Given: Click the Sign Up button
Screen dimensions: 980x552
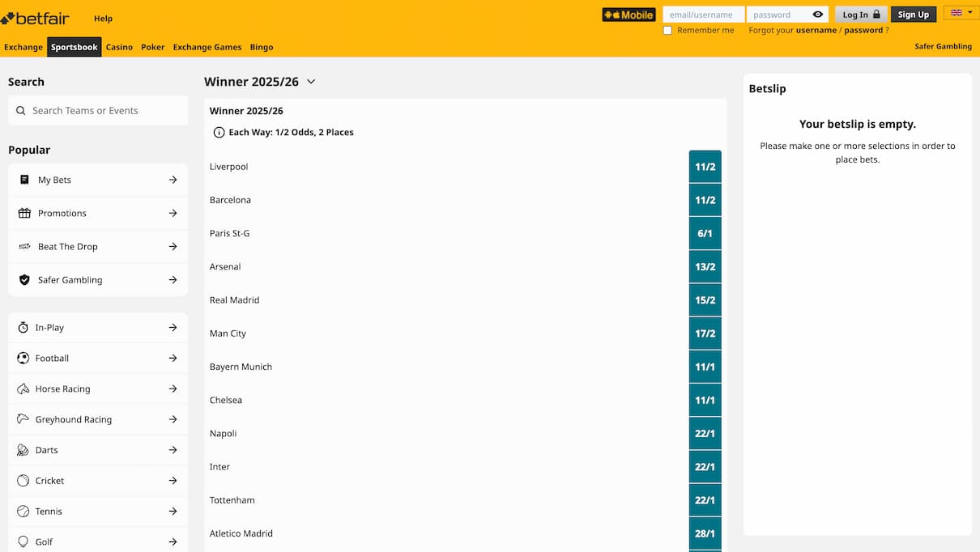Looking at the screenshot, I should 914,15.
